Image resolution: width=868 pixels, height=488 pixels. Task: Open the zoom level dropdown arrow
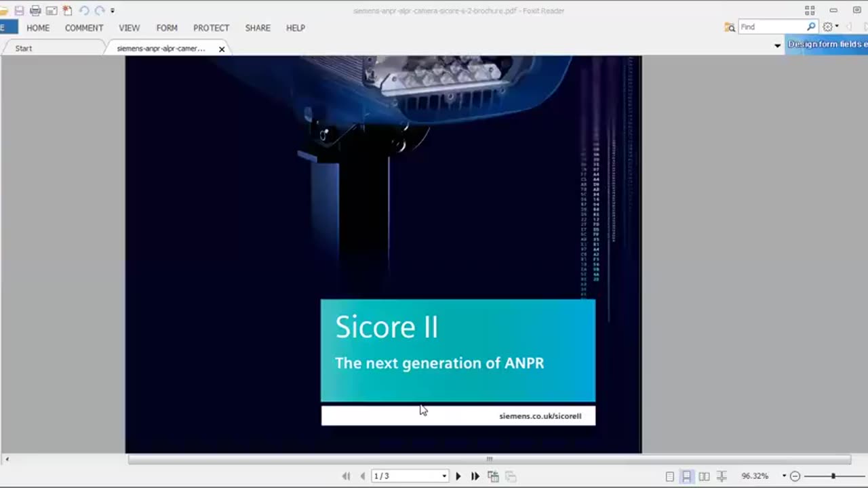coord(784,476)
